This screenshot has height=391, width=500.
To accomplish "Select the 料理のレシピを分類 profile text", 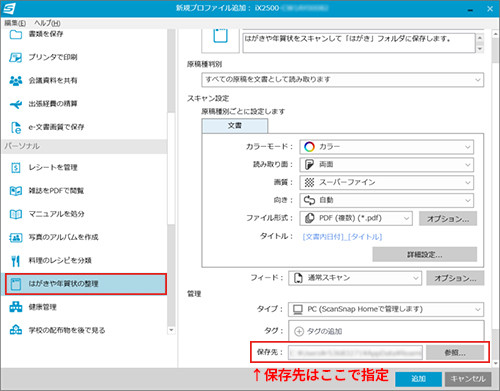I will (60, 261).
